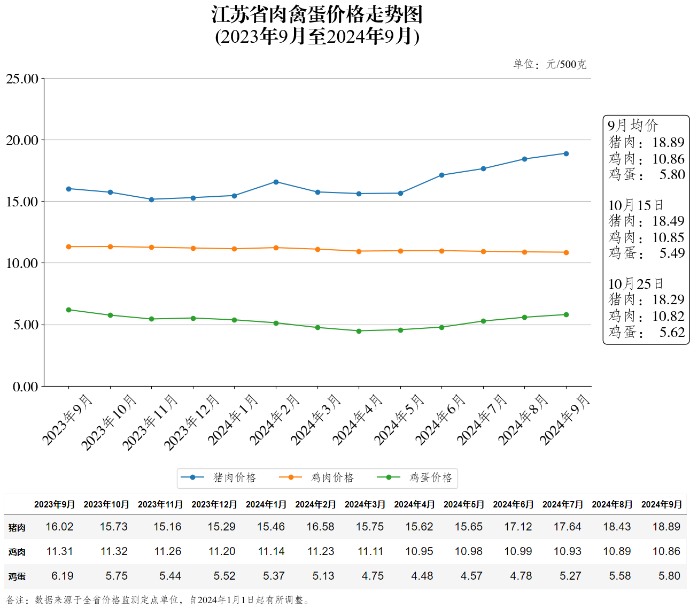Screen dimensions: 690x616
Task: Select the pork data point for 2024年9月
Action: (x=566, y=153)
